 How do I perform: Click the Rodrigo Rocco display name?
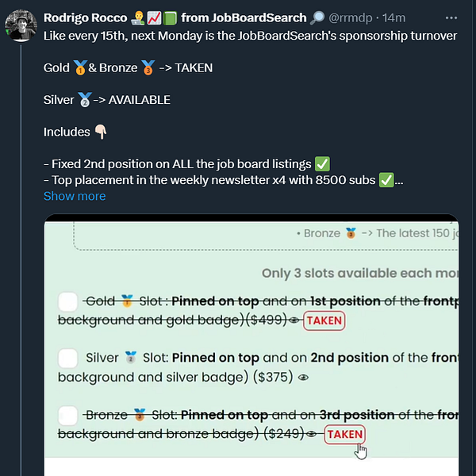pyautogui.click(x=86, y=18)
